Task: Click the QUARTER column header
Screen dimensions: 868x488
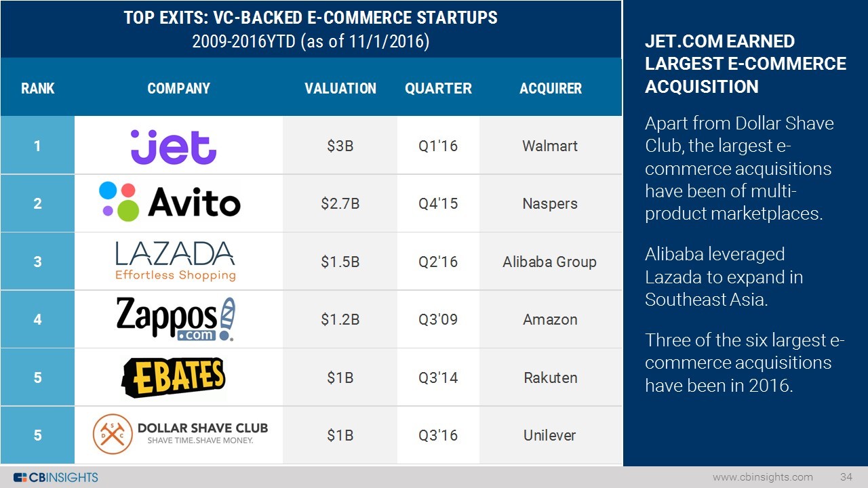Action: (x=438, y=88)
